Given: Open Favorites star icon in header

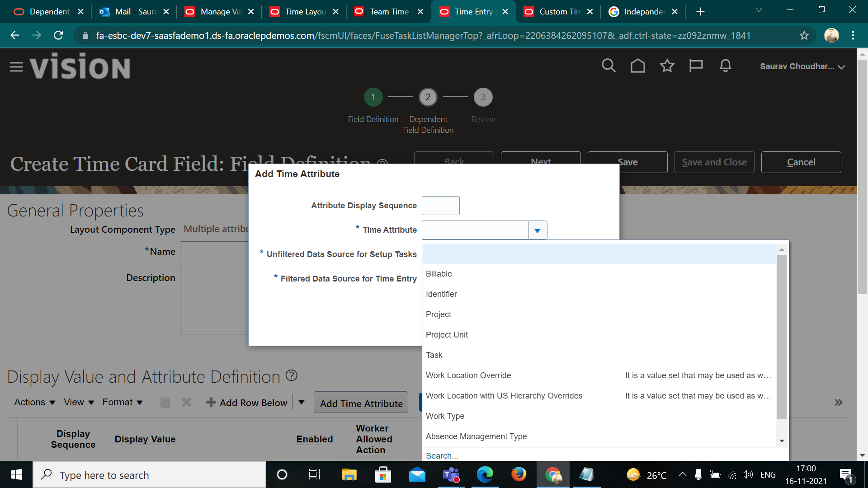Looking at the screenshot, I should coord(667,66).
